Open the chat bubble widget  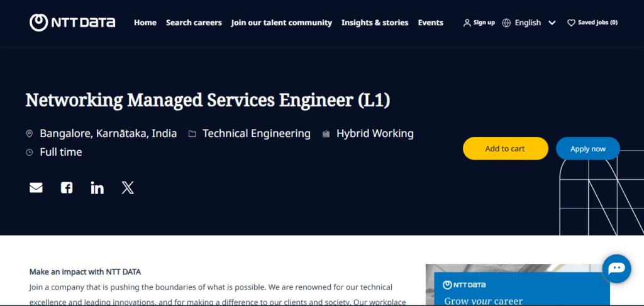(x=616, y=269)
